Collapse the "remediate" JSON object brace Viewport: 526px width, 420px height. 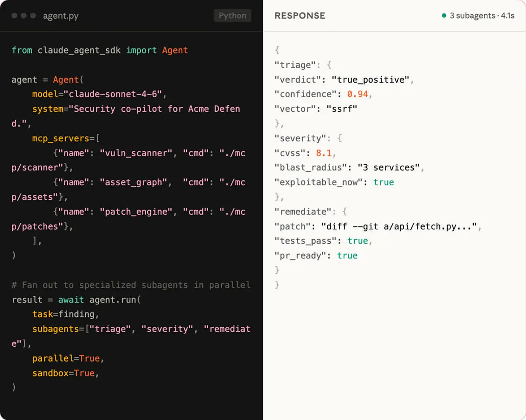(344, 212)
